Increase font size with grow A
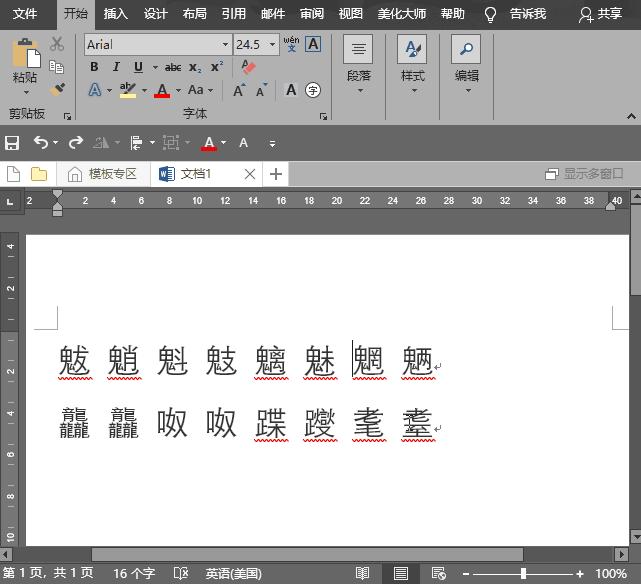 [239, 90]
